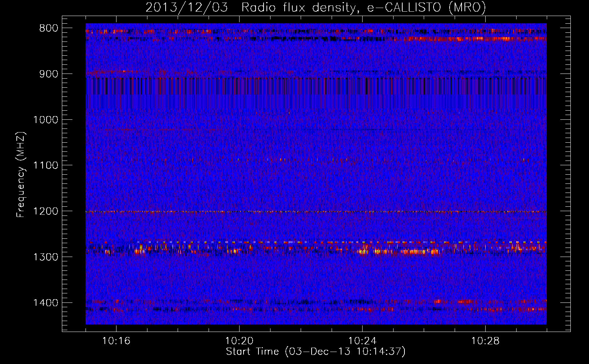Click the 'Start Time (03-Dec-13 10:14:37)' axis label
This screenshot has height=364, width=589.
[315, 352]
